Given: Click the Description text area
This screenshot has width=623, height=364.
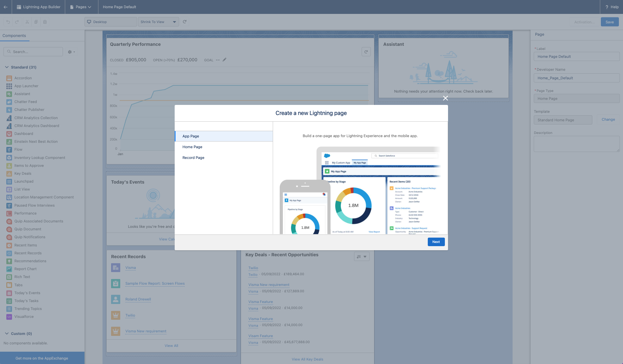Looking at the screenshot, I should point(576,144).
